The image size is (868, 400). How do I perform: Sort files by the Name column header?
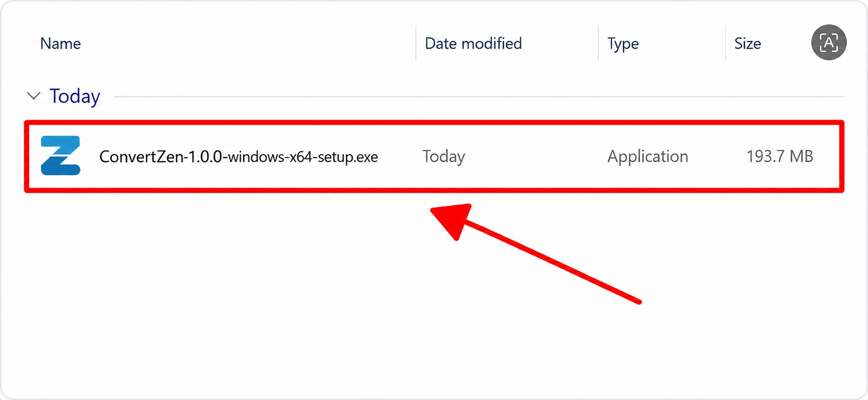click(60, 43)
